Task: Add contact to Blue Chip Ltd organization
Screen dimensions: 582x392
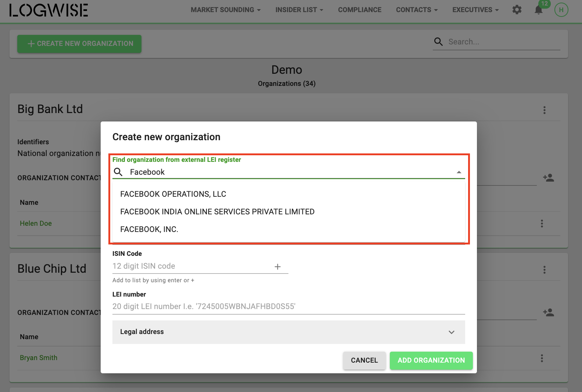Action: pos(549,312)
